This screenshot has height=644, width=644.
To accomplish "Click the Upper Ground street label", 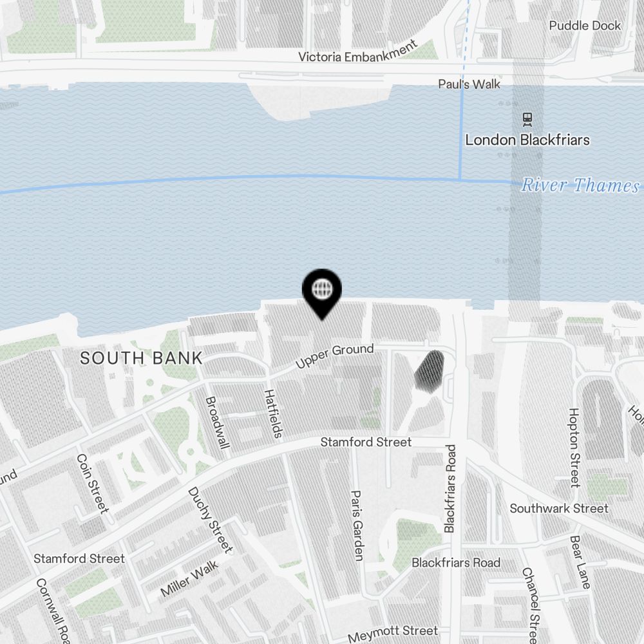I will click(x=334, y=355).
